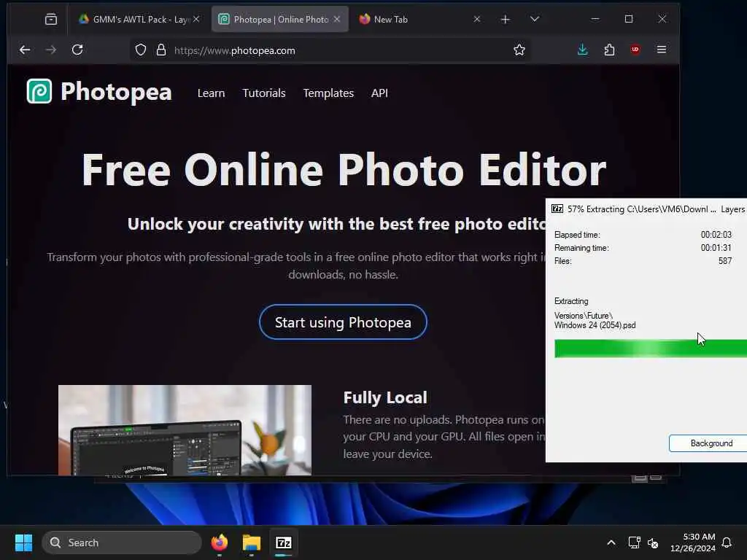Click the Files count 587

click(725, 260)
